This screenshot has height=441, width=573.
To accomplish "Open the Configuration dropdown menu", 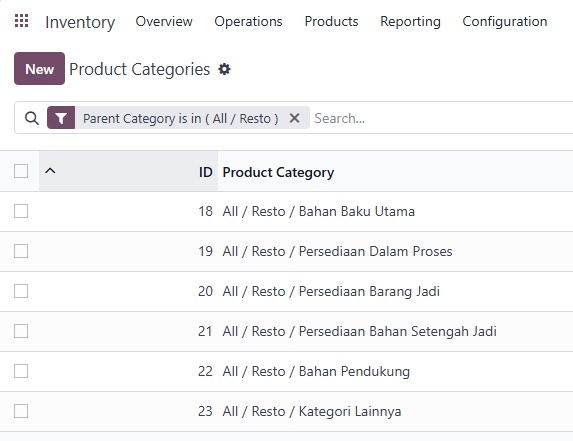I will click(x=505, y=22).
